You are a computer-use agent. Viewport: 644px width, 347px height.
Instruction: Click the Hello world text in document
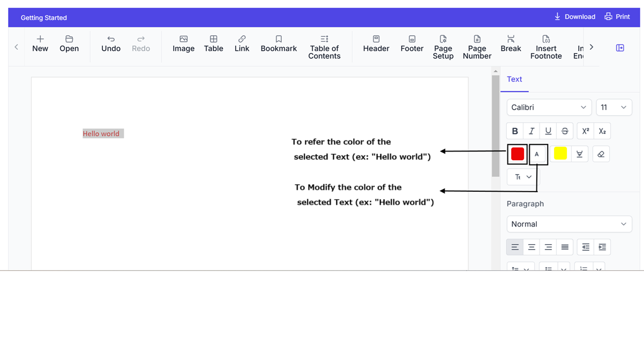click(x=101, y=134)
